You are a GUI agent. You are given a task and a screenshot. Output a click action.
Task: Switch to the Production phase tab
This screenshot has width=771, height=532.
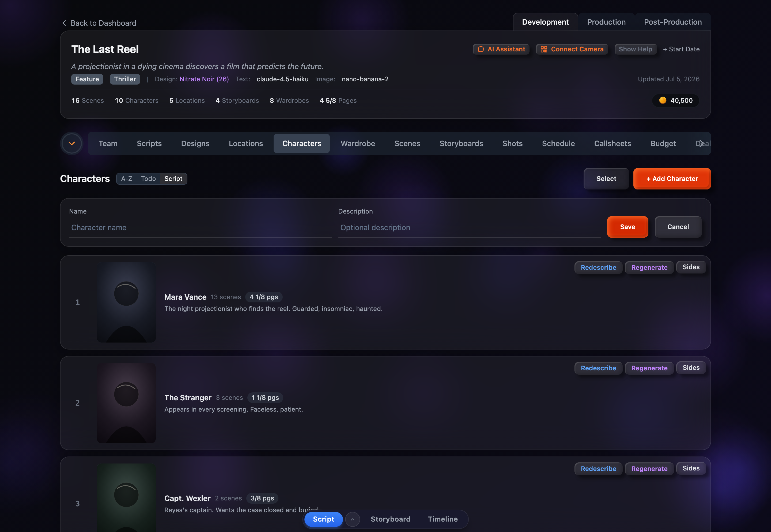click(x=606, y=22)
